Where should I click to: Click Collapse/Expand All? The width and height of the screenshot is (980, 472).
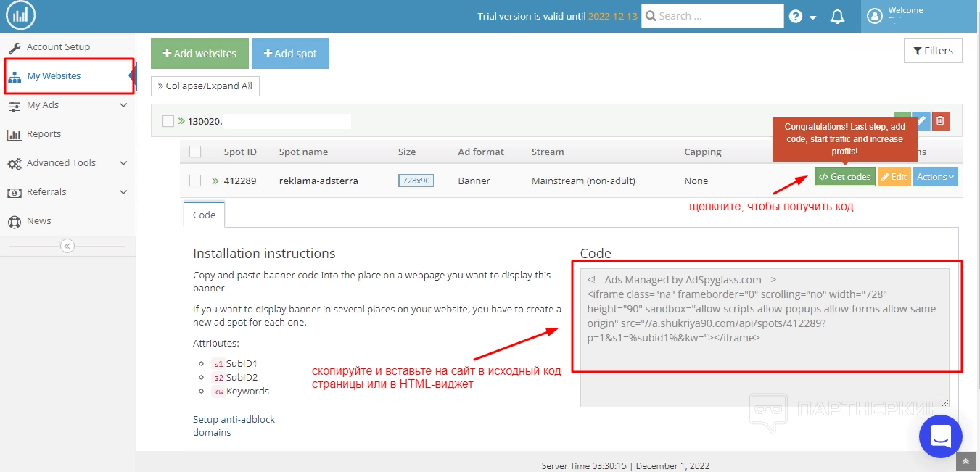pyautogui.click(x=205, y=86)
